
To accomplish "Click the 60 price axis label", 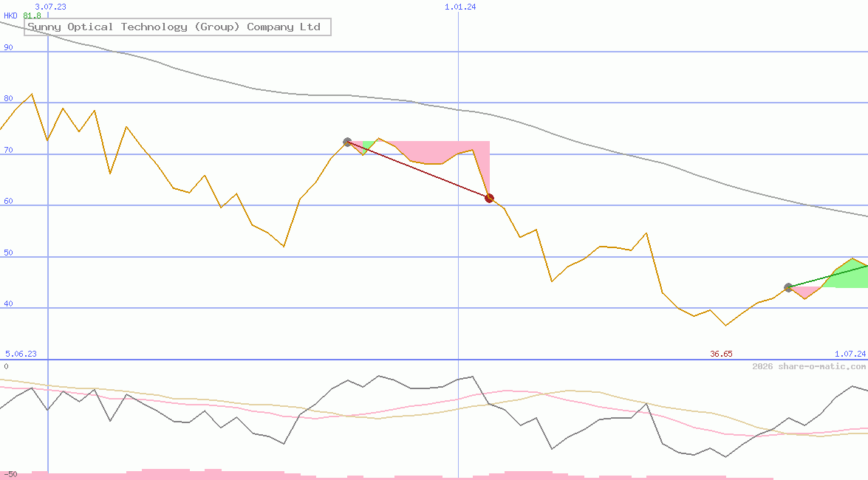I will tap(8, 201).
